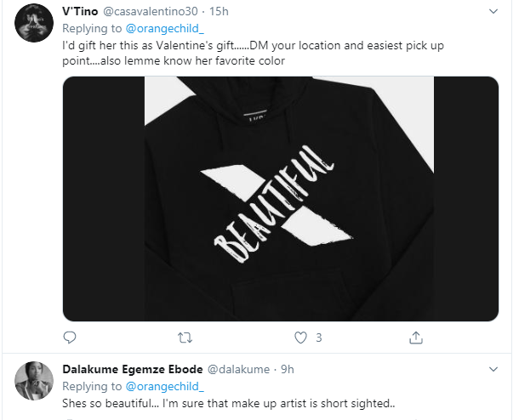Open V'Tino display name profile link

80,11
